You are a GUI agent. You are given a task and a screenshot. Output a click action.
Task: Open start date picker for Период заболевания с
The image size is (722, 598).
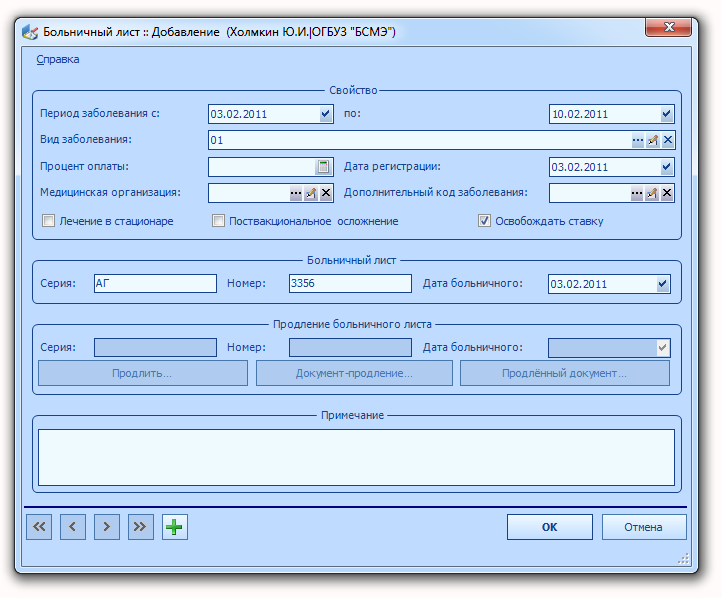[x=326, y=114]
